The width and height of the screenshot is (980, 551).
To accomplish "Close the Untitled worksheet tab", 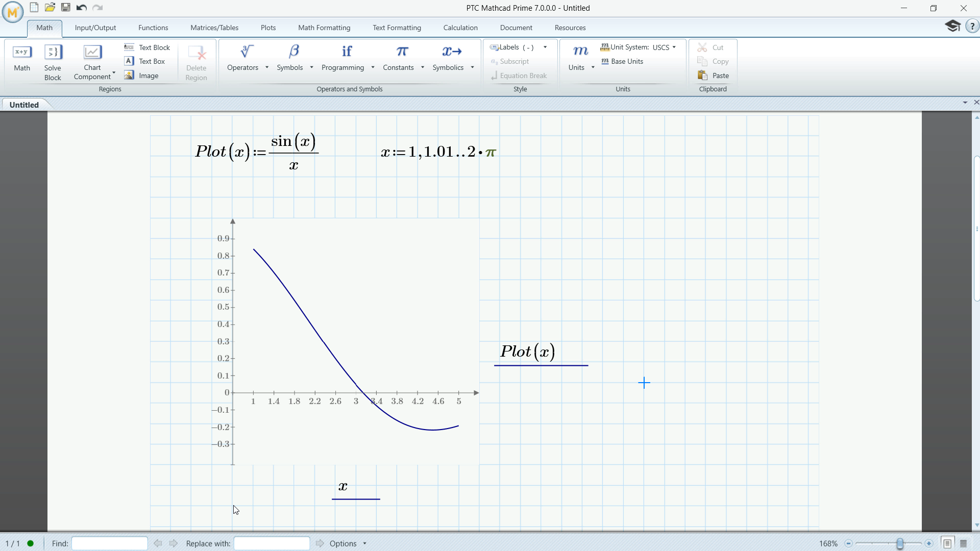I will point(976,103).
